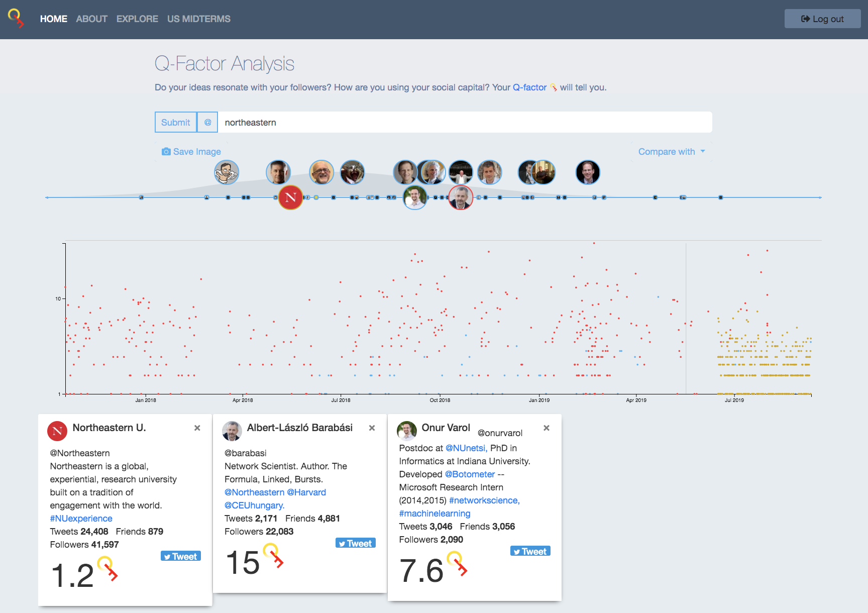Select Barabási's red-ringed timeline avatar
The width and height of the screenshot is (868, 613).
(x=461, y=197)
